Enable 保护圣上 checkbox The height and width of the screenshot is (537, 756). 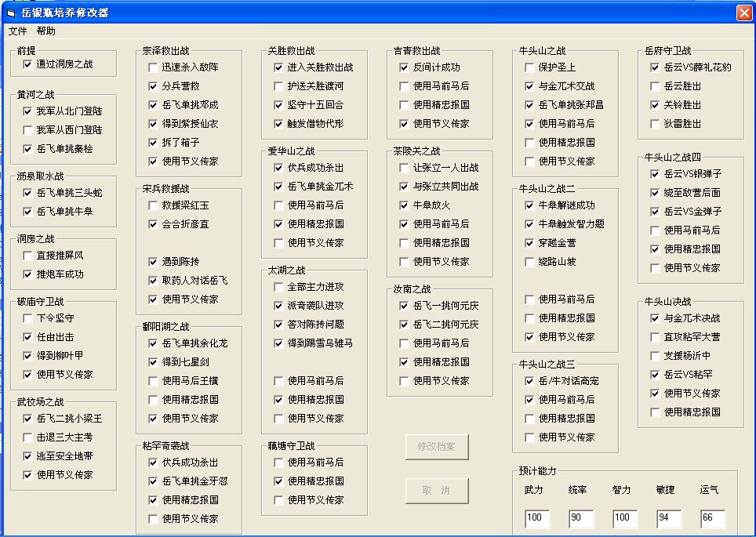(529, 67)
